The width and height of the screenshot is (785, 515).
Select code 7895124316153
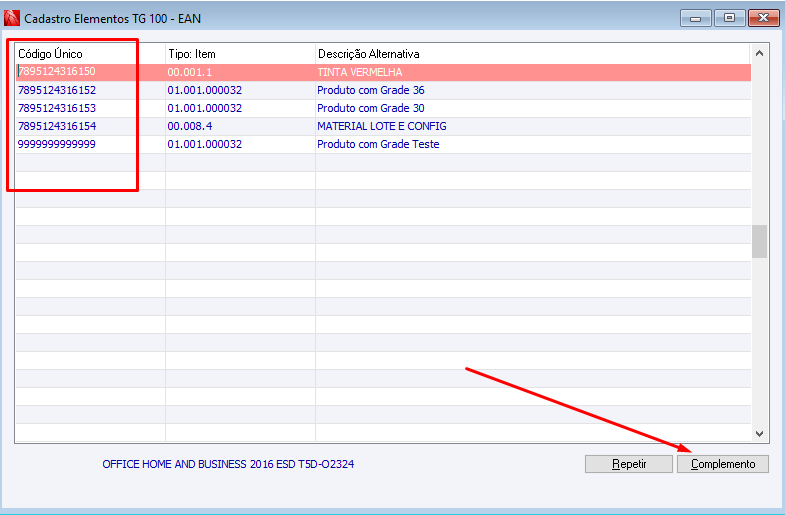57,108
